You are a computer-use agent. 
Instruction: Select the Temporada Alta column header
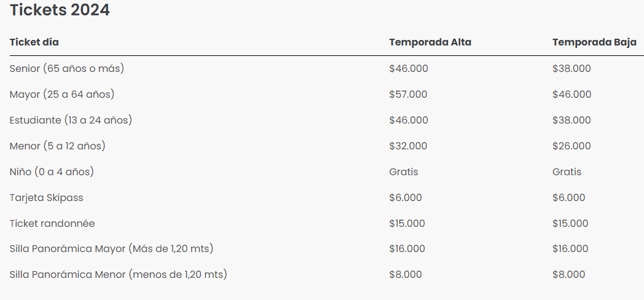pyautogui.click(x=430, y=42)
